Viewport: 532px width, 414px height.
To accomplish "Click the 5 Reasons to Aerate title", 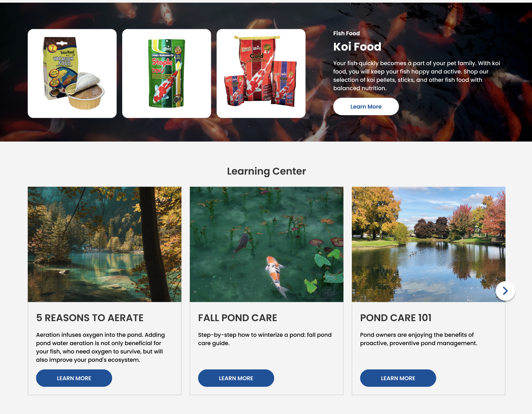I will pyautogui.click(x=90, y=318).
